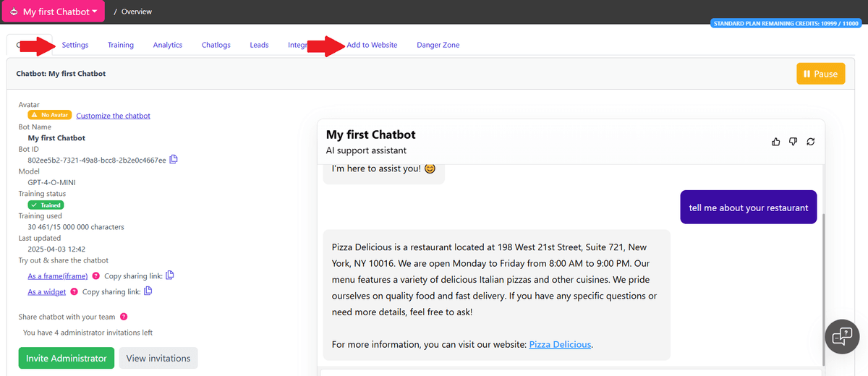The width and height of the screenshot is (868, 376).
Task: Pause the chatbot
Action: 820,74
